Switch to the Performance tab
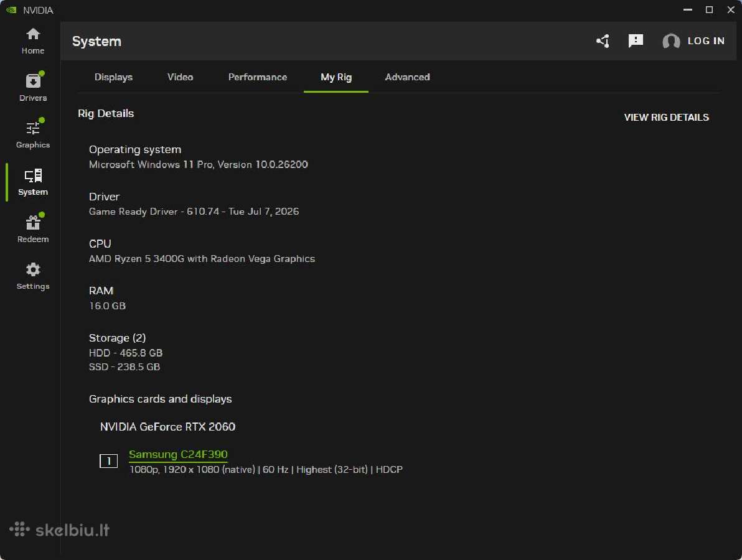 click(258, 77)
